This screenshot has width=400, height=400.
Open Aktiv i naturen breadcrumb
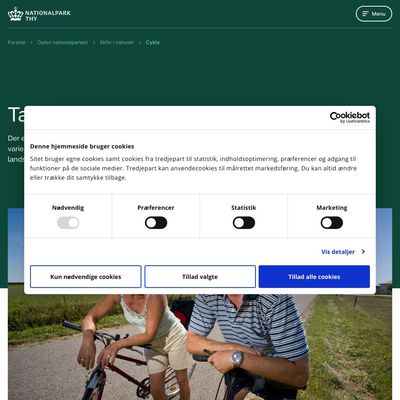tap(117, 42)
